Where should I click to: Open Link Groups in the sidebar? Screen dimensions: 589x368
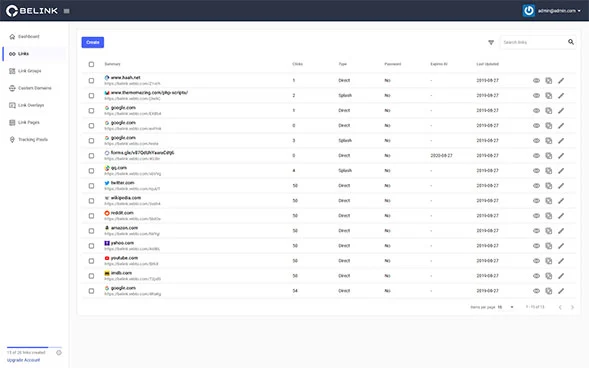pyautogui.click(x=29, y=71)
